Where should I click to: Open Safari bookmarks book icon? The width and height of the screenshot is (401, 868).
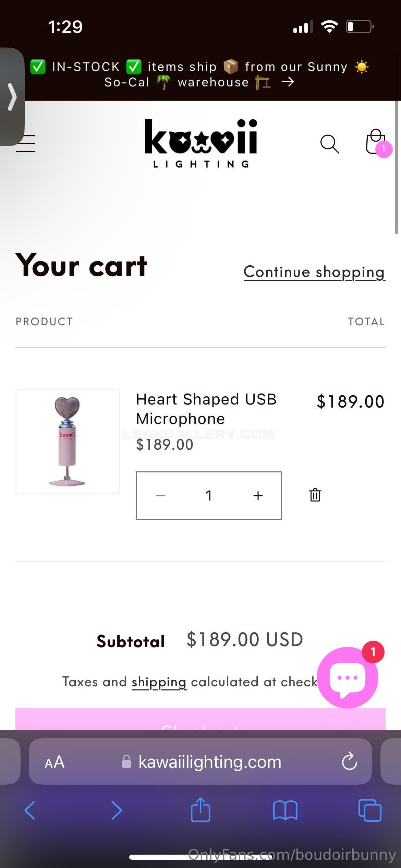(x=285, y=810)
